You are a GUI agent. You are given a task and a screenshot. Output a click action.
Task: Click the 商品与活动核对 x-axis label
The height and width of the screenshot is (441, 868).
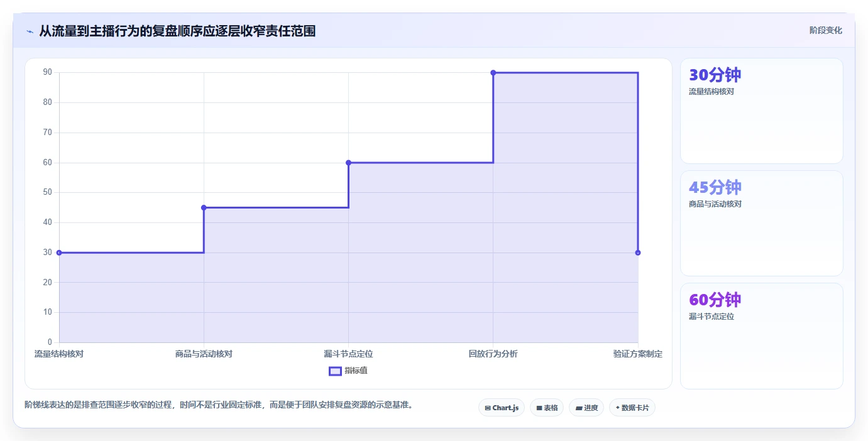pyautogui.click(x=204, y=354)
